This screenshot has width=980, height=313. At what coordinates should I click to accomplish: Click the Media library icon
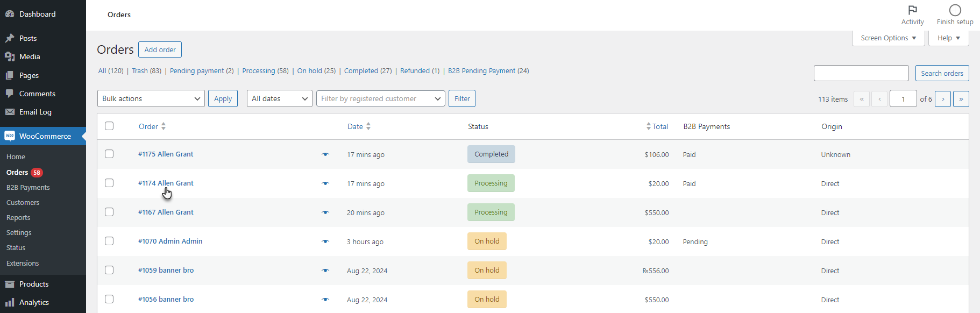[10, 56]
